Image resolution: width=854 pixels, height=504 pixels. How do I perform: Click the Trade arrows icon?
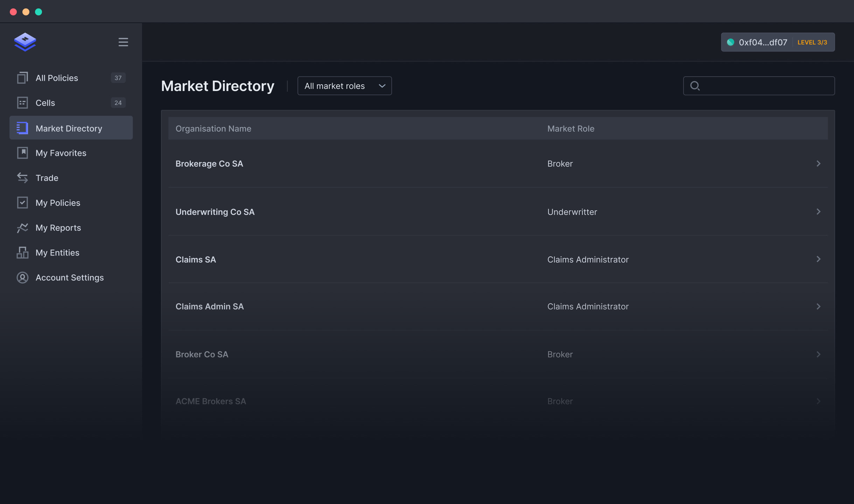[22, 178]
